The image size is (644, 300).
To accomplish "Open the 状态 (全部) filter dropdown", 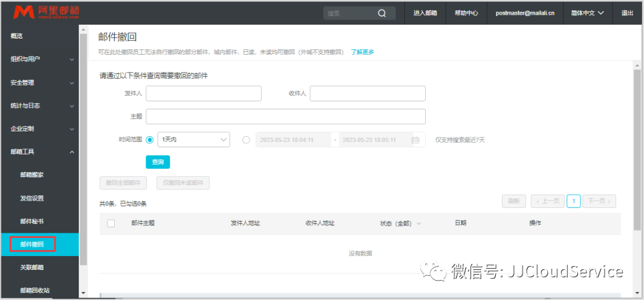I will click(x=401, y=223).
